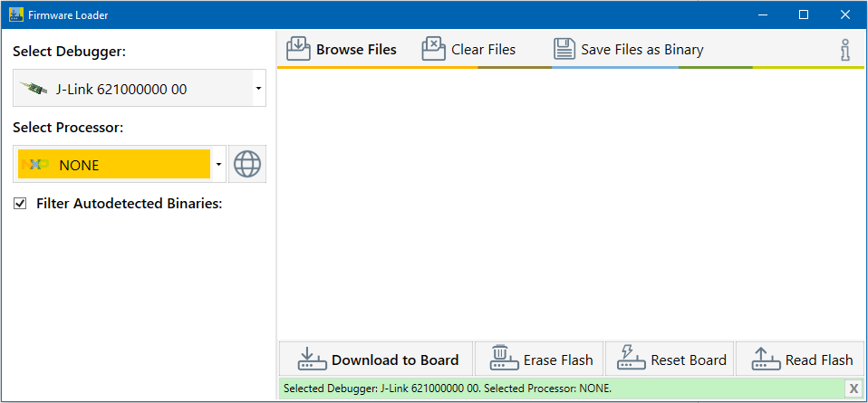Dismiss the green status message with X
Viewport: 868px width, 403px height.
coord(853,389)
